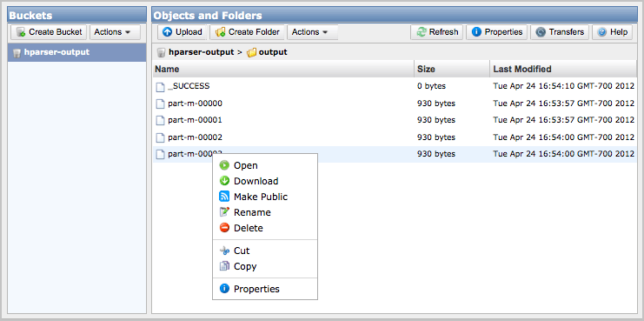Click the 930 bytes size of part-m-00000
Image resolution: width=644 pixels, height=321 pixels.
tap(436, 104)
